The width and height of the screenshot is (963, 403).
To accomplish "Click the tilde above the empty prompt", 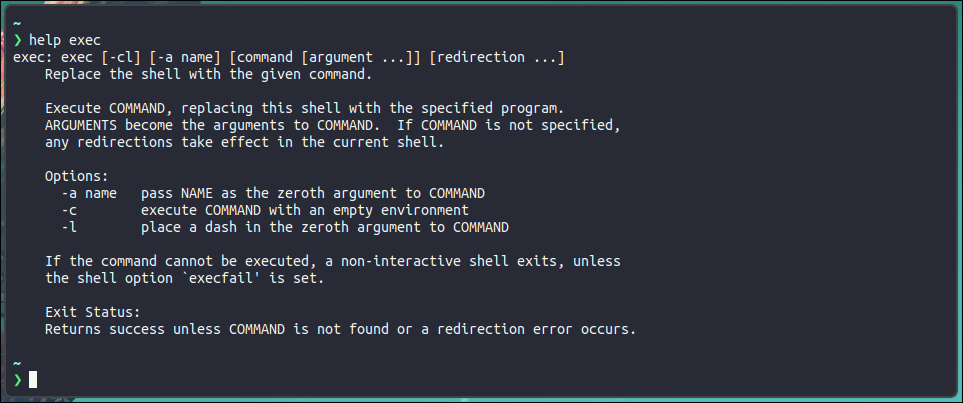I will pos(17,362).
